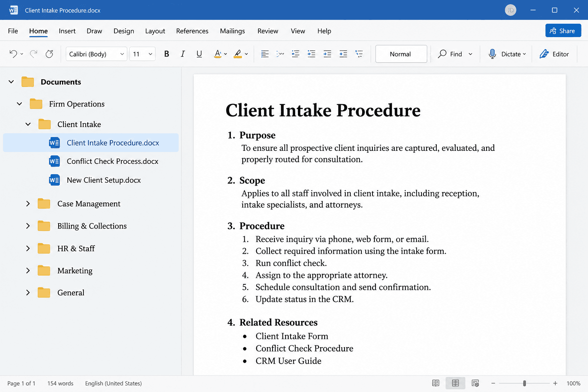Click English (United States) language indicator
588x392 pixels.
coord(113,383)
